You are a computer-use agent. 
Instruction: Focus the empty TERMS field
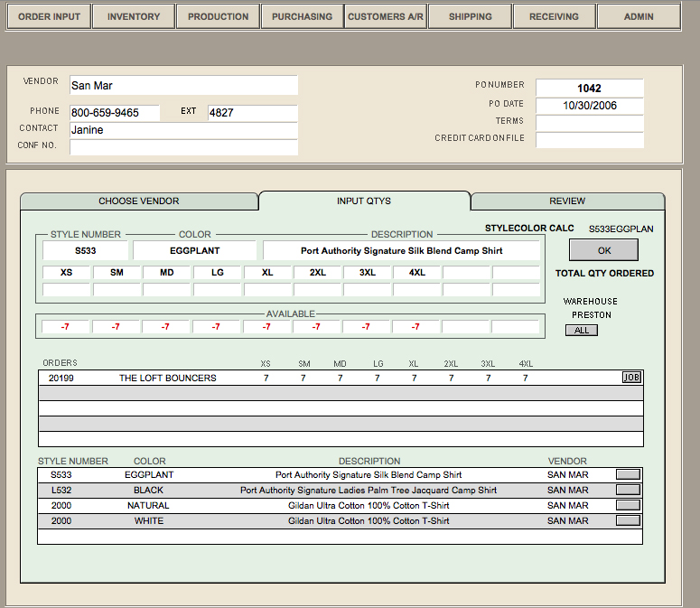589,123
